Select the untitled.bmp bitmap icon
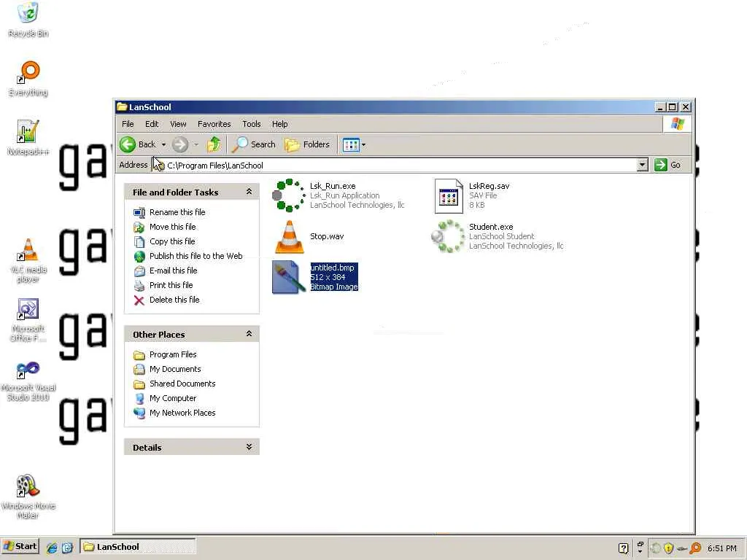 [x=289, y=277]
